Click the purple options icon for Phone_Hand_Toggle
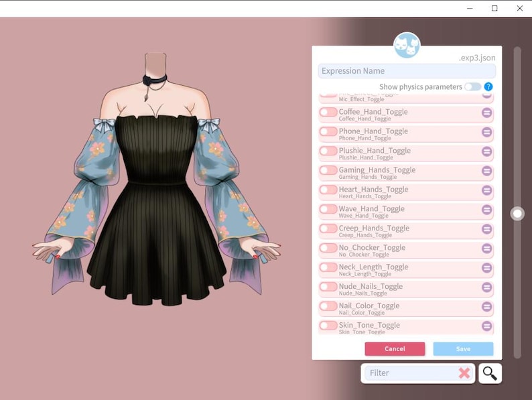 487,132
